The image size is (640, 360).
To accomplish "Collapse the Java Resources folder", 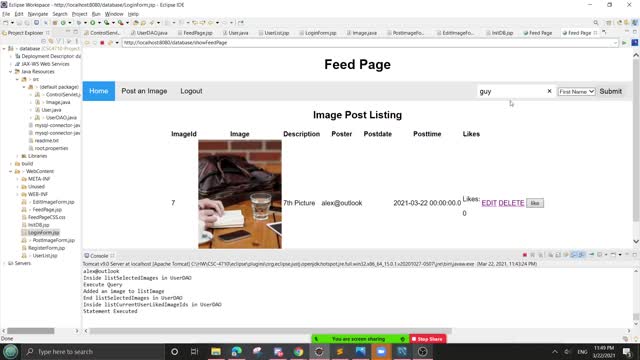I will click(x=11, y=71).
